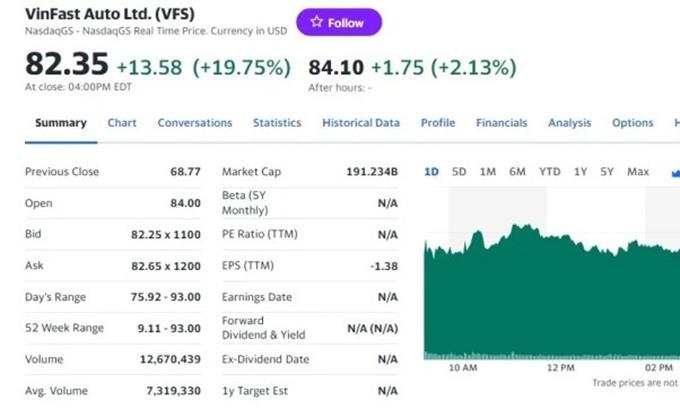View the Historical Data tab
Screen dimensions: 680x408
click(x=361, y=123)
